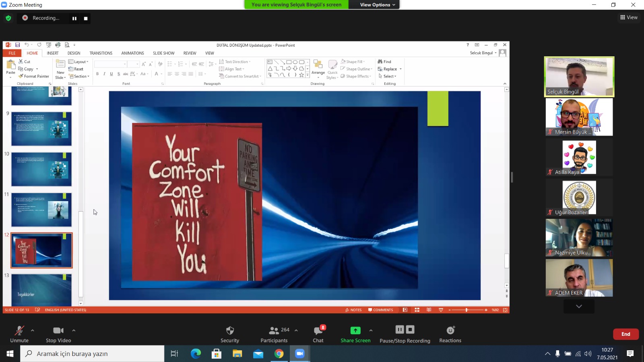Open the Zoom Security shield icon
644x362 pixels.
(230, 331)
